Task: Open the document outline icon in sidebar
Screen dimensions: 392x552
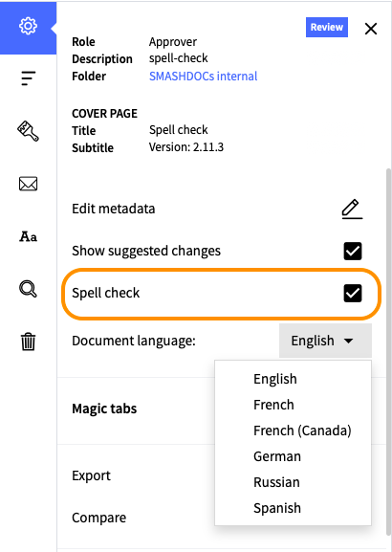Action: pyautogui.click(x=28, y=78)
